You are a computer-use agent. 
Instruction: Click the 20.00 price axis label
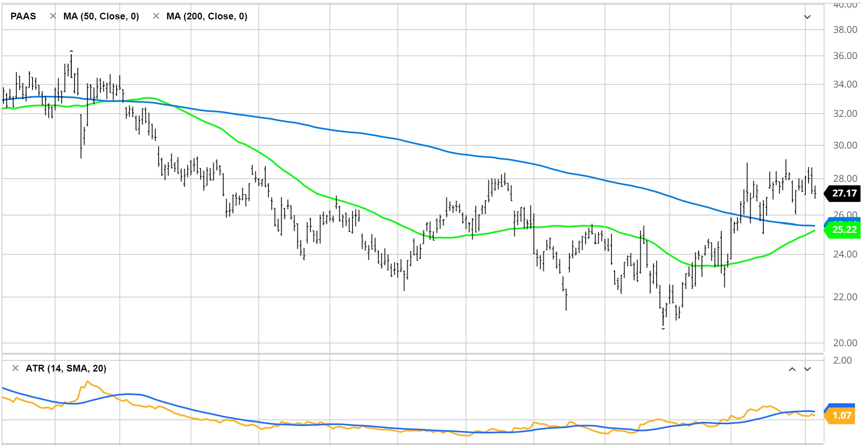tap(845, 343)
